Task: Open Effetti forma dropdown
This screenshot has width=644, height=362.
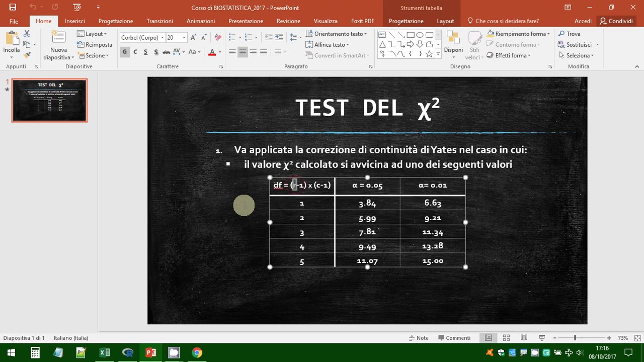Action: [x=509, y=55]
